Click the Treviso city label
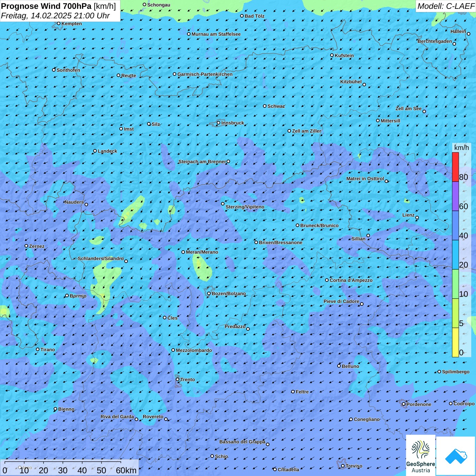The width and height of the screenshot is (476, 476). pos(354,466)
